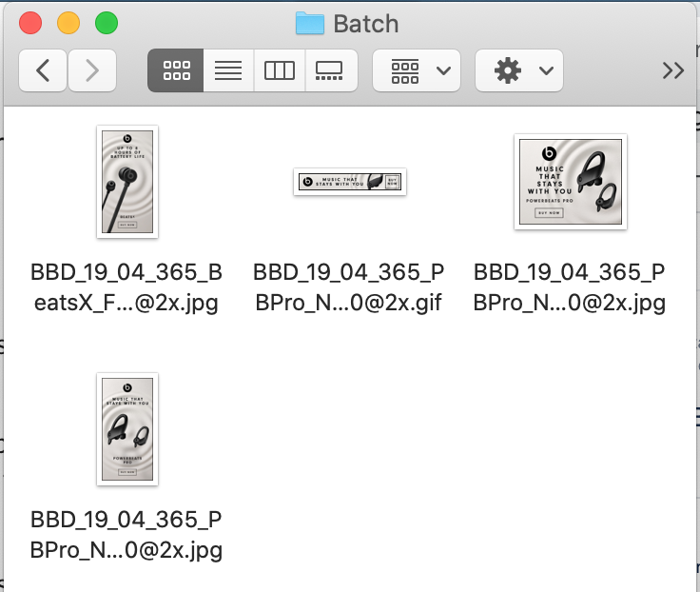Select the vertical Powerbeats Pro JPG thumbnail
Screen dimensions: 700x592
127,428
